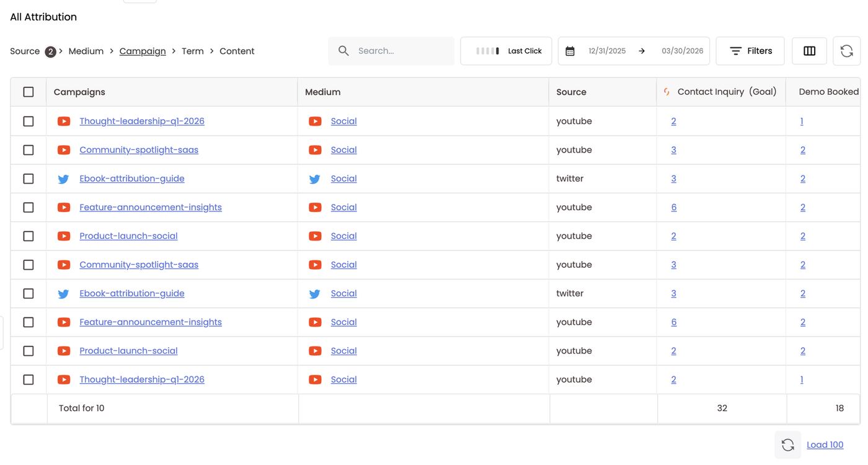Screen dimensions: 868x465
Task: Click the "All Attribution" heading
Action: 43,17
